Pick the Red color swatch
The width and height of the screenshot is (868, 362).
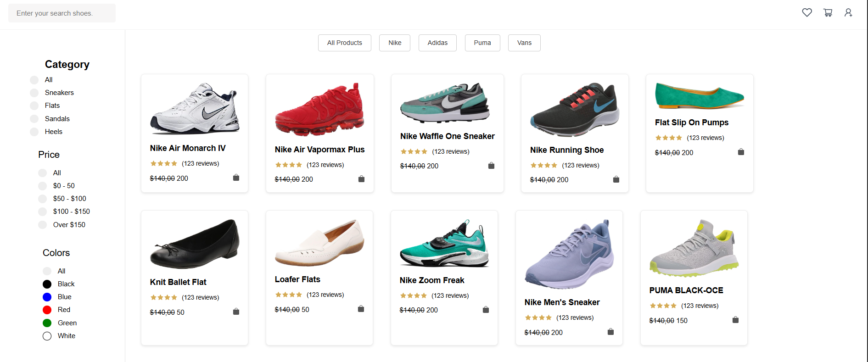47,310
